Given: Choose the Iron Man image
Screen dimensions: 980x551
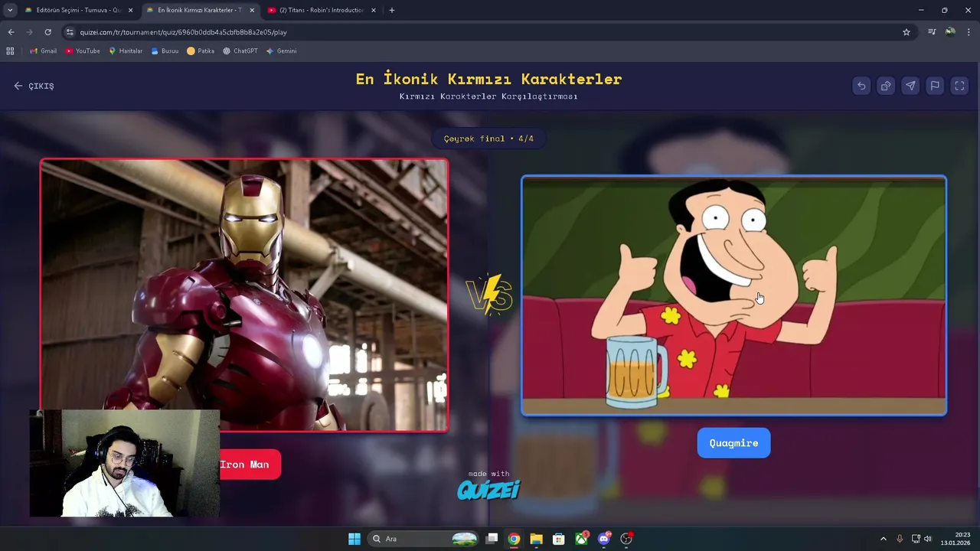Looking at the screenshot, I should (244, 295).
